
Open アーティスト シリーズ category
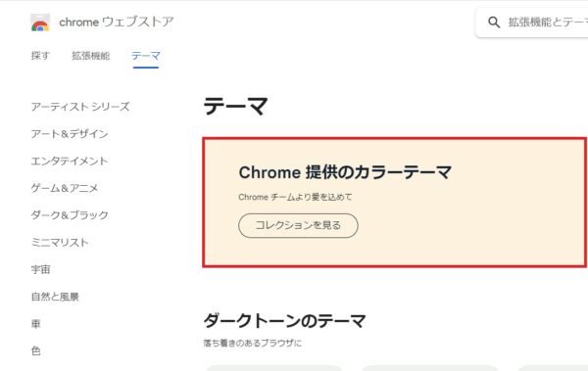(80, 107)
